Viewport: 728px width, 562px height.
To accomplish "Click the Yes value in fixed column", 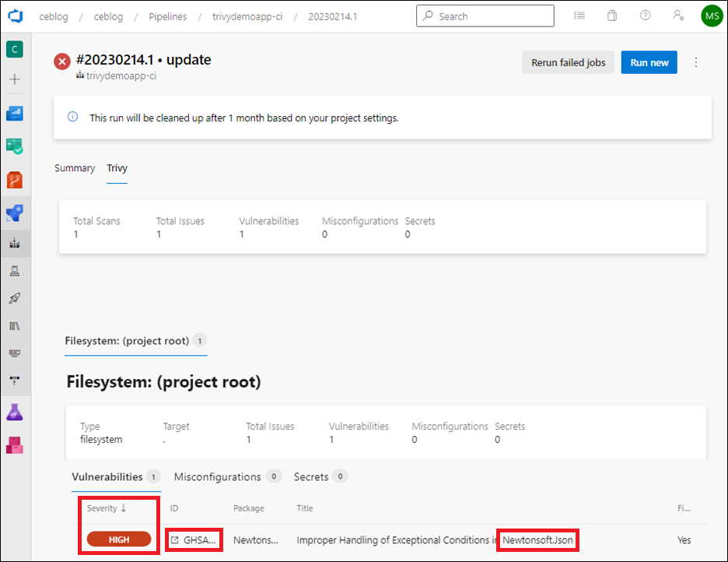I will (x=684, y=539).
